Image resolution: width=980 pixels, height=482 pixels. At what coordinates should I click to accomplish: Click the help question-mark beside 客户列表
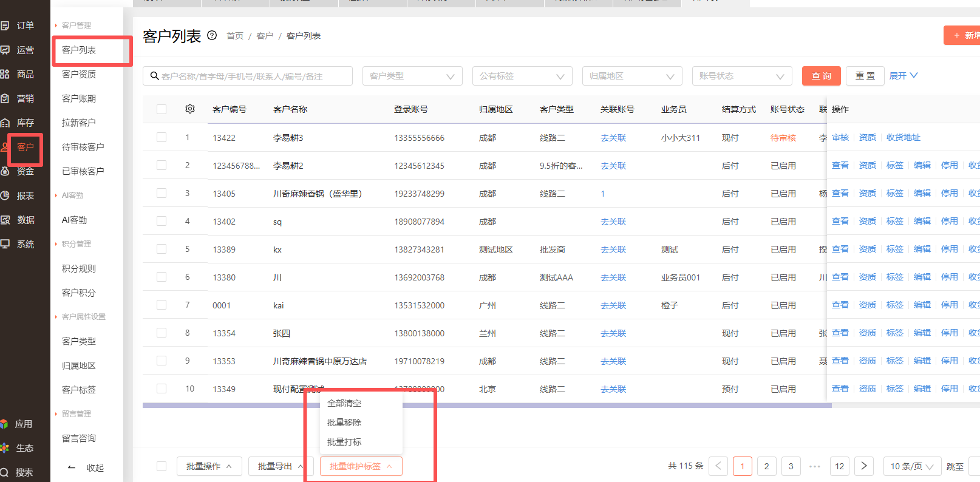tap(212, 35)
